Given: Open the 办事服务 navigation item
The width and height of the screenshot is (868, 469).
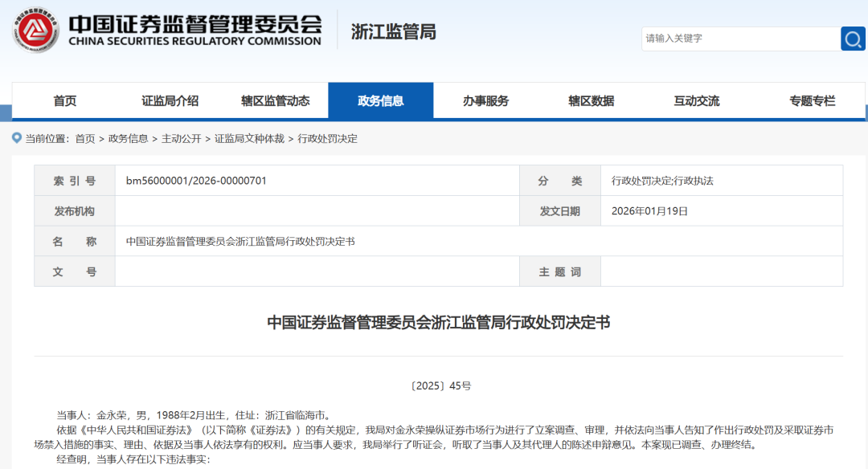Looking at the screenshot, I should [x=485, y=100].
